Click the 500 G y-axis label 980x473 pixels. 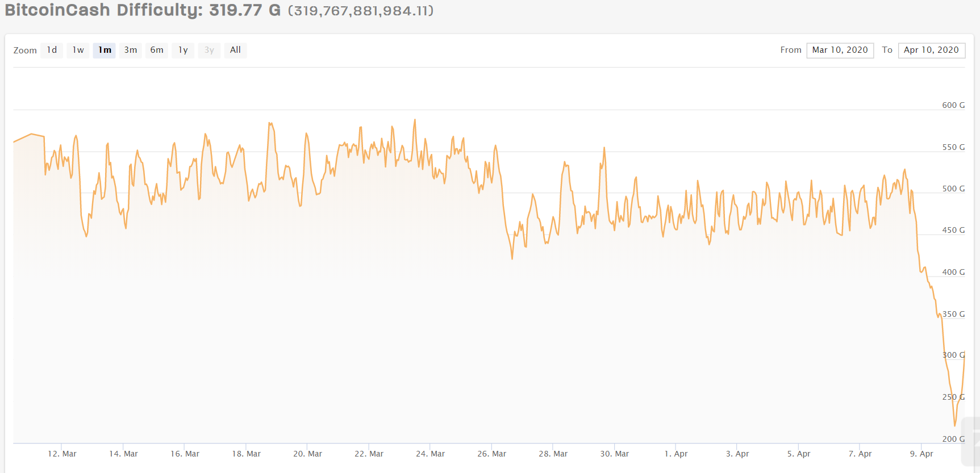tap(953, 189)
